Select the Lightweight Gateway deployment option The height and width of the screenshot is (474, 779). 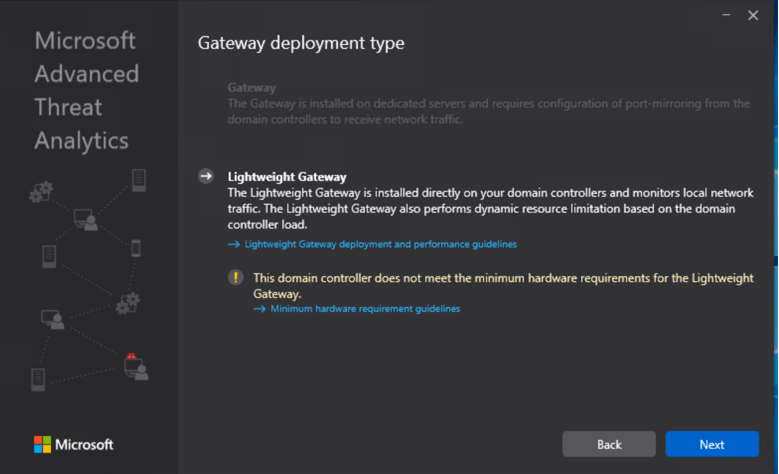(x=287, y=177)
